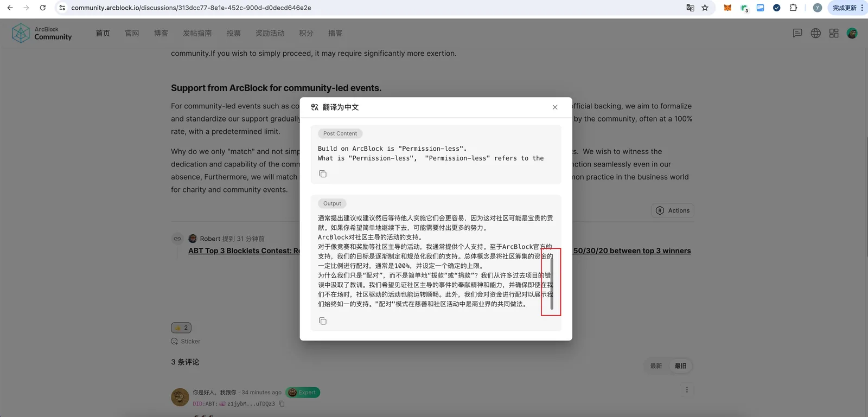Bookmark this page with the star
Screen dimensions: 868x417
coord(705,8)
